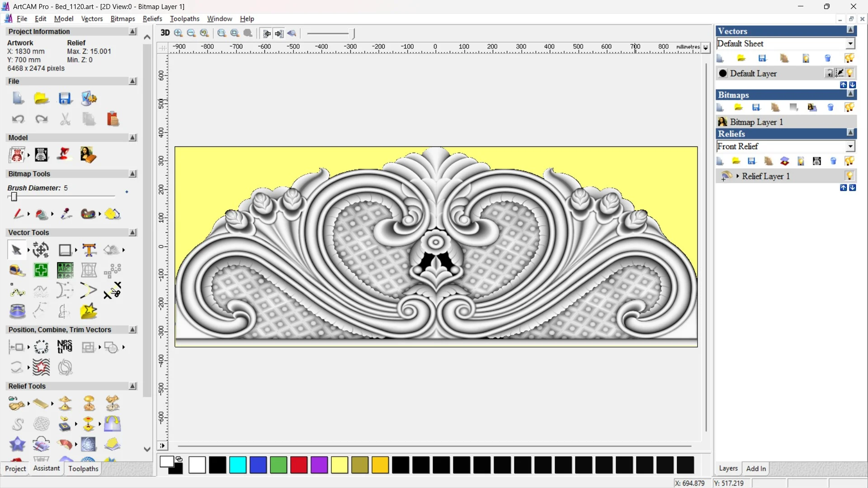Open the Default Sheet dropdown
868x488 pixels.
coord(850,44)
